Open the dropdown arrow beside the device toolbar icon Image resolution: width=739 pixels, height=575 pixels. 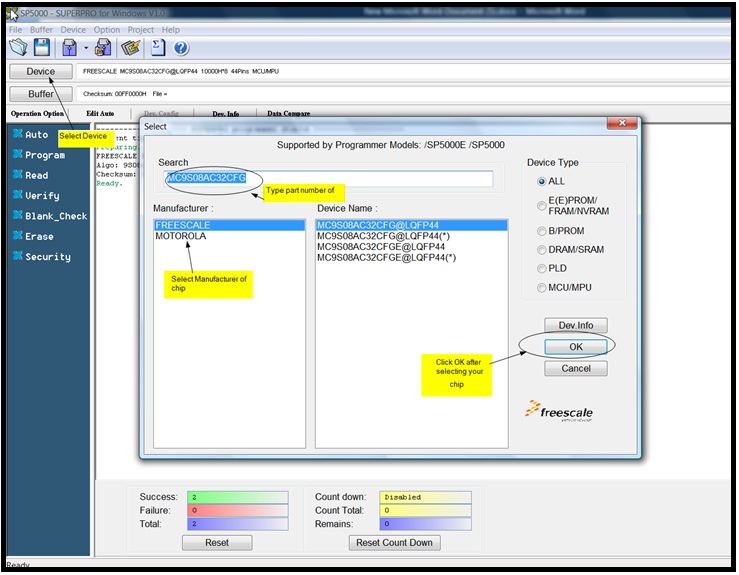pyautogui.click(x=86, y=48)
